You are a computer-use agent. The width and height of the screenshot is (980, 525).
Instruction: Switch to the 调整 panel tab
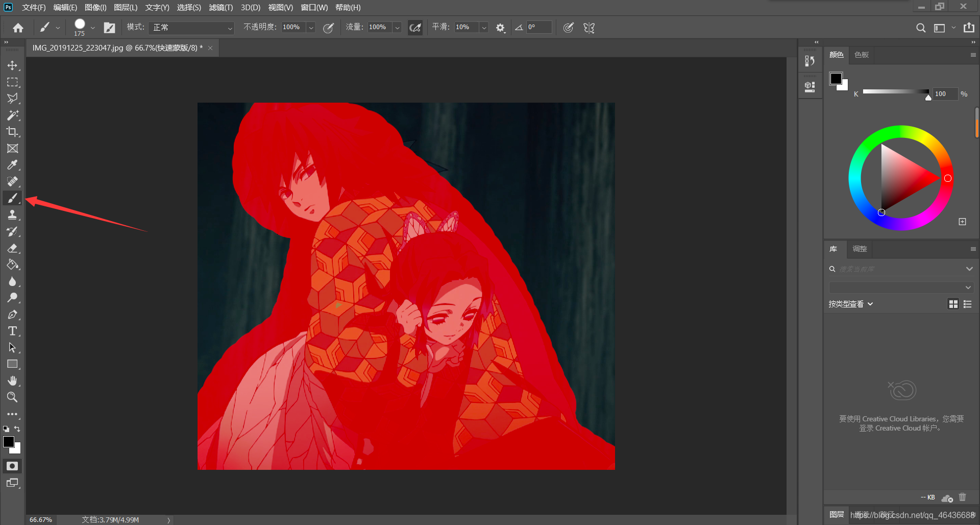[x=860, y=249]
